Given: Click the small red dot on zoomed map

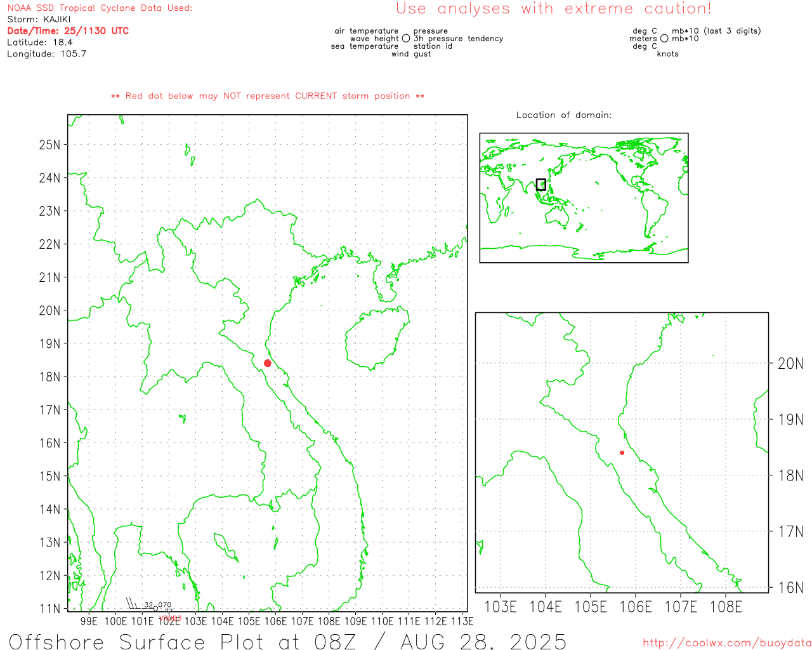Looking at the screenshot, I should (x=622, y=453).
